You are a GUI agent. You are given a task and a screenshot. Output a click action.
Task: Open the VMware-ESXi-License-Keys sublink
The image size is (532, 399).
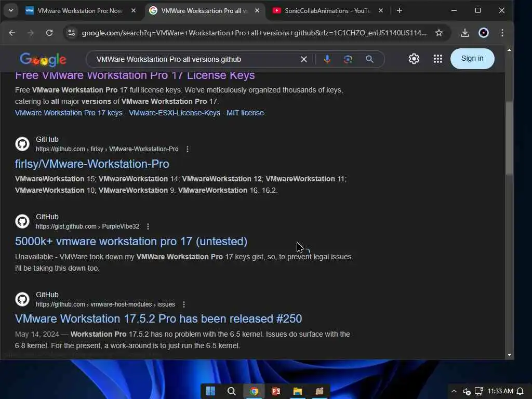pos(175,113)
